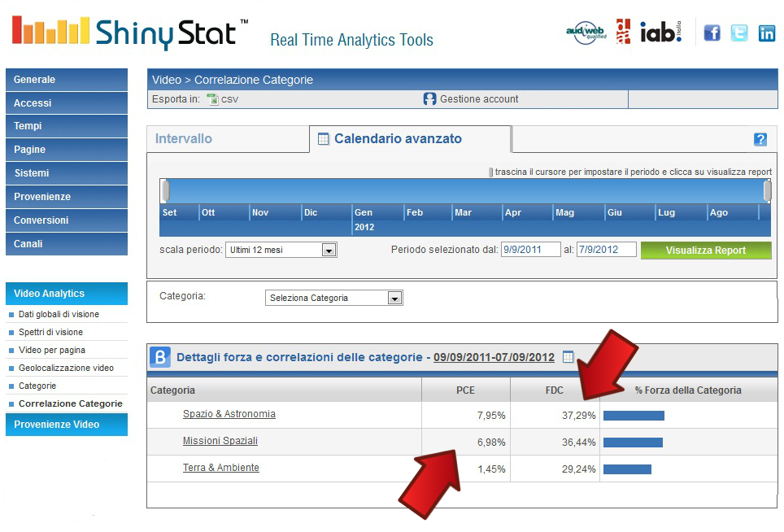Screen dimensions: 784x532
Task: Click the Spazio & Astronomia strength bar
Action: point(634,416)
